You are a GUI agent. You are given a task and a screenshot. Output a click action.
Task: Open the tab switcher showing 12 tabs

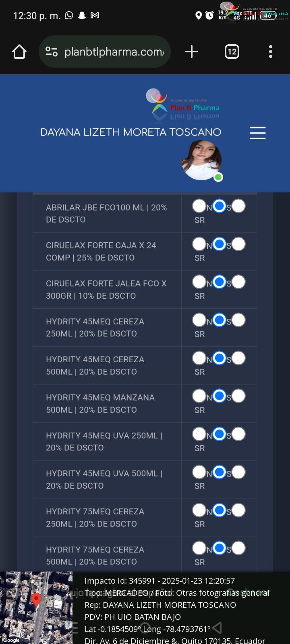232,52
